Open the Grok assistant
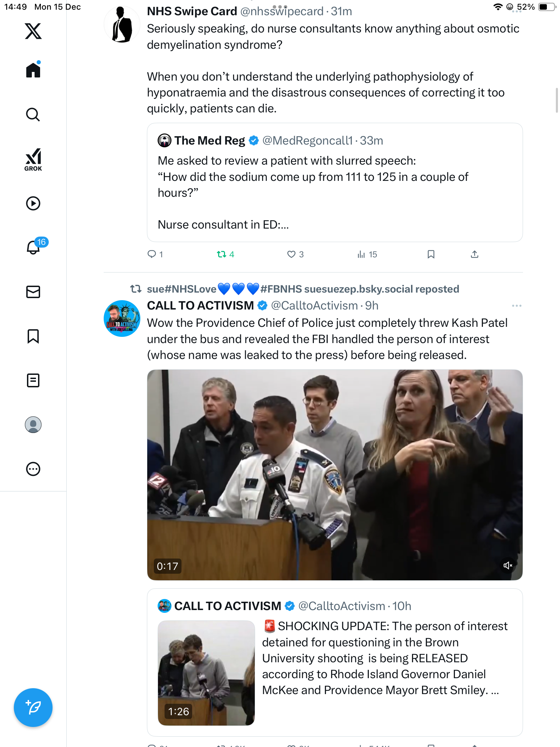560x747 pixels. pyautogui.click(x=33, y=160)
